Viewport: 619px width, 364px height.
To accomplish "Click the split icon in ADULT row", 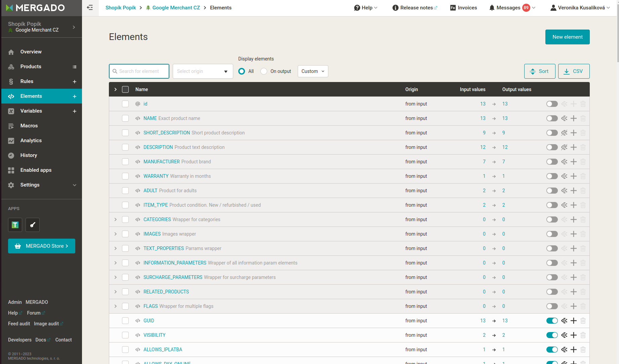I will coord(564,191).
